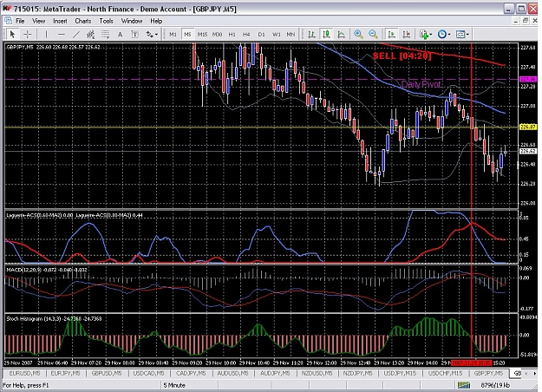
Task: Open the Tools menu
Action: [x=106, y=21]
